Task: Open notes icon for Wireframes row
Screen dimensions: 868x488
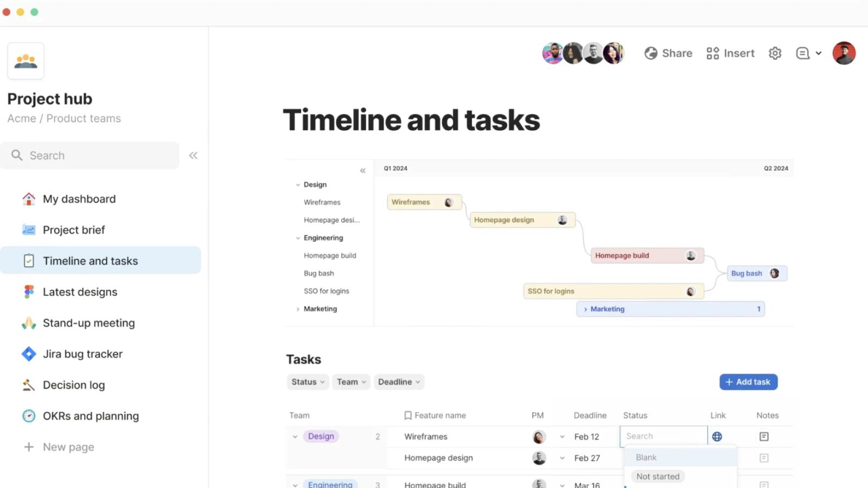Action: (x=764, y=436)
